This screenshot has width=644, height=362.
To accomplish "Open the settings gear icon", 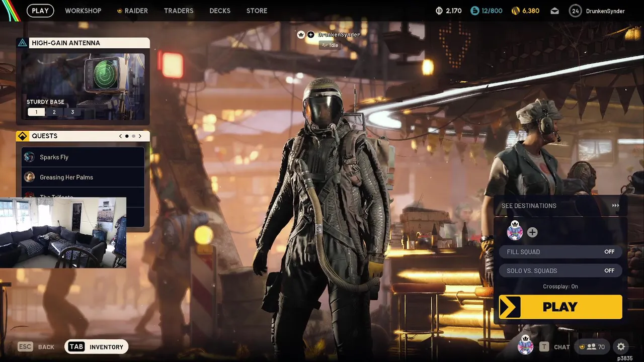I will [621, 347].
